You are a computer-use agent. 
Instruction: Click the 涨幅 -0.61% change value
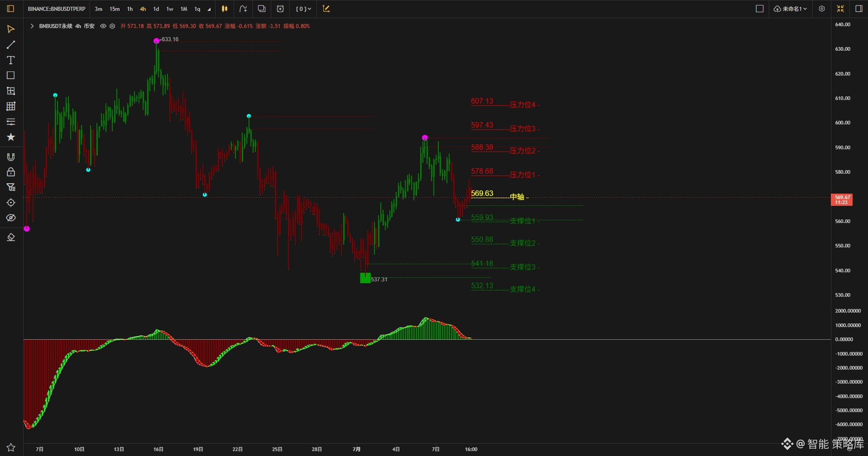tap(239, 26)
